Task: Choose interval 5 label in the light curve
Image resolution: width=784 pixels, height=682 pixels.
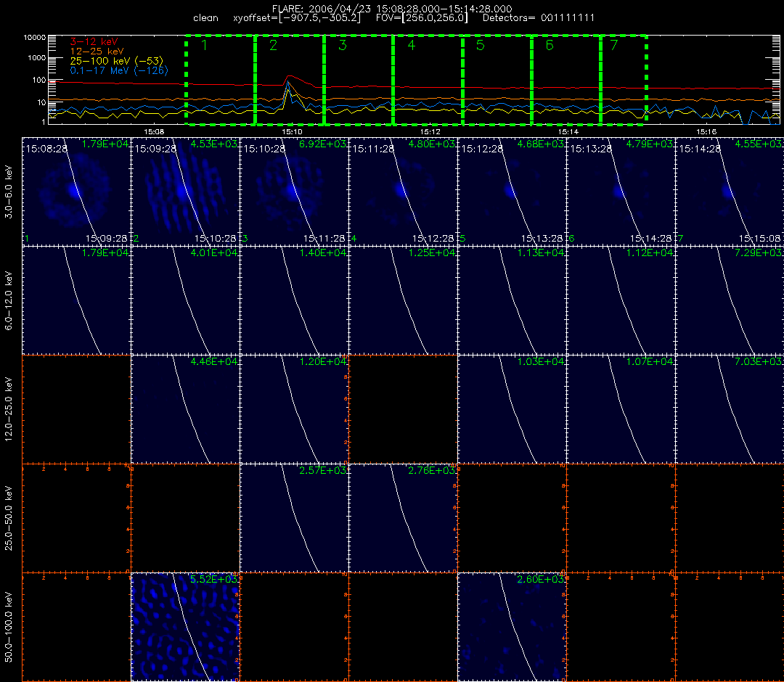Action: 480,45
